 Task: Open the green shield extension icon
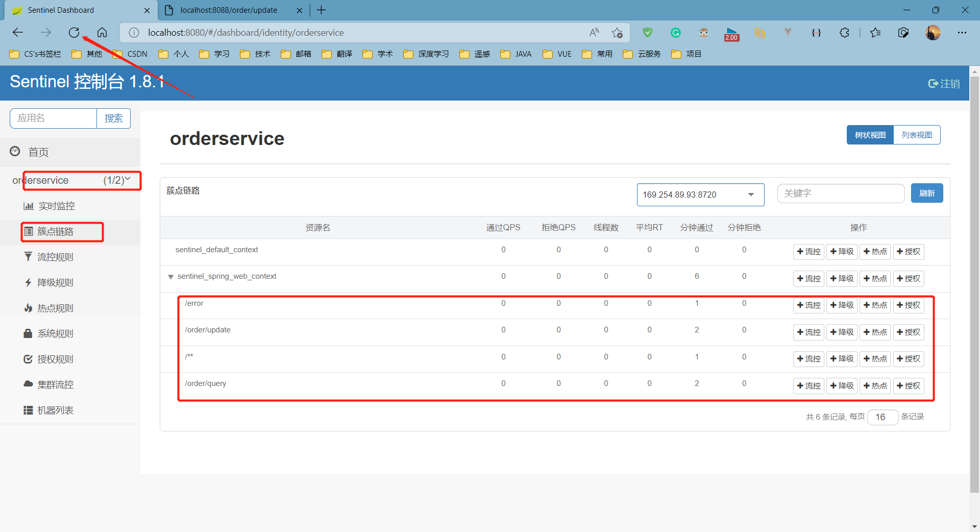pos(648,33)
